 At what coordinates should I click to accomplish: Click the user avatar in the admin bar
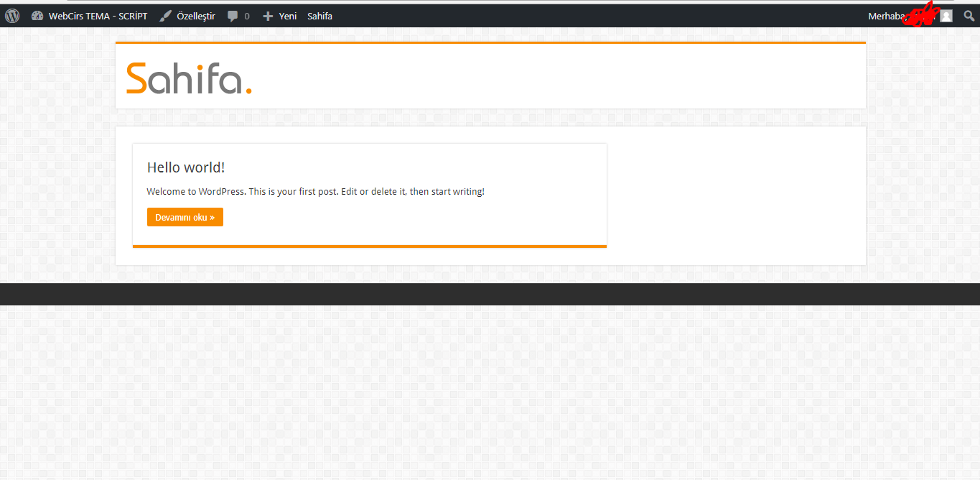coord(946,16)
